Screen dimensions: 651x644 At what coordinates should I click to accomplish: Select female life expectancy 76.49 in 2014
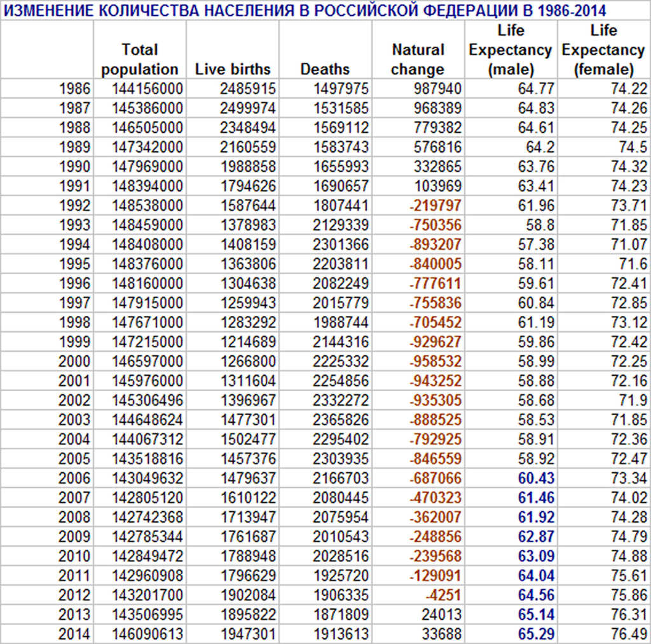[629, 634]
